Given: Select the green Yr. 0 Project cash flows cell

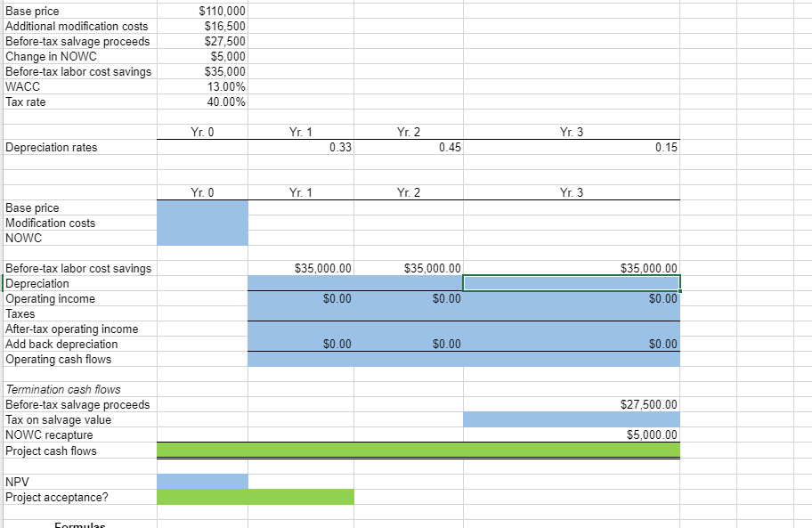Looking at the screenshot, I should (202, 451).
